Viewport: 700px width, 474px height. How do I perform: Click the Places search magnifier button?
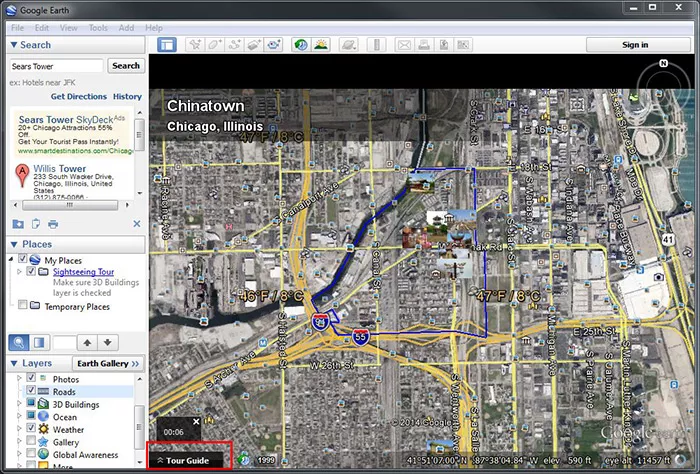pyautogui.click(x=19, y=342)
